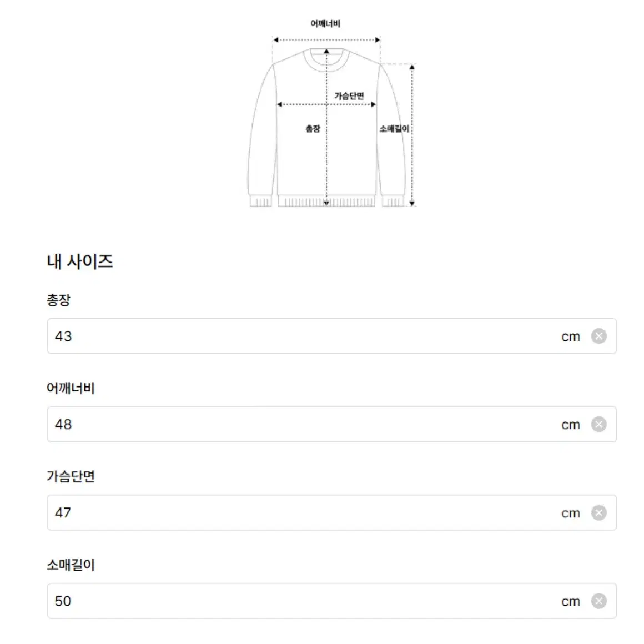Click the 소매길이 text beside the diagram sleeve
644x644 pixels.
394,129
